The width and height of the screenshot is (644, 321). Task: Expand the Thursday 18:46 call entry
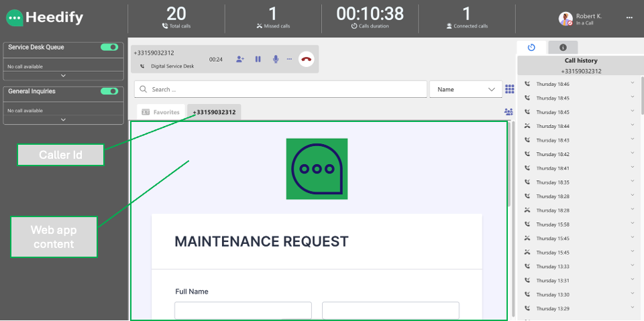[632, 84]
